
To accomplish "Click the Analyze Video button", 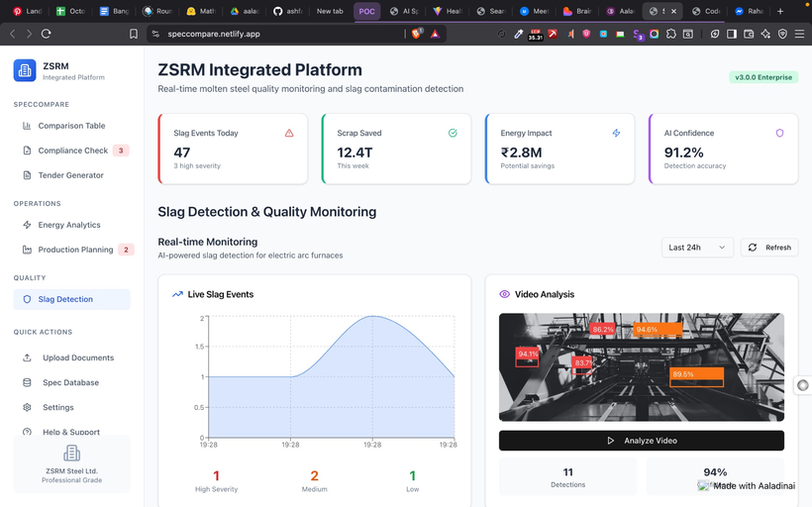I will pyautogui.click(x=642, y=441).
